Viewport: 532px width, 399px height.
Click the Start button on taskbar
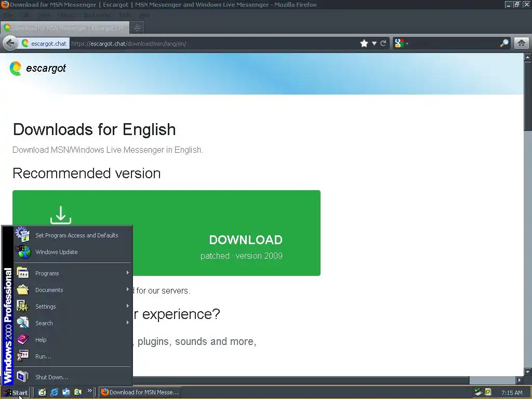[x=15, y=392]
